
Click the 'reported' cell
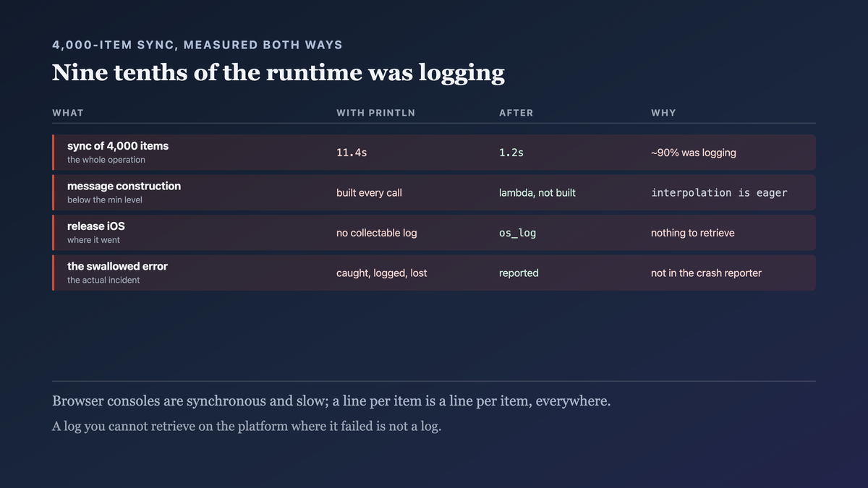[x=519, y=273]
